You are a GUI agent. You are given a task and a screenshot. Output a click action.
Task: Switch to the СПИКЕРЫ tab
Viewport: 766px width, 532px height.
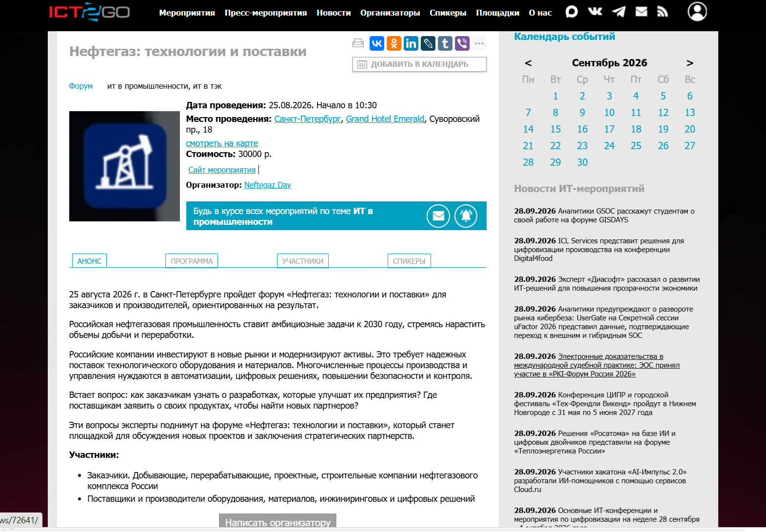click(409, 261)
